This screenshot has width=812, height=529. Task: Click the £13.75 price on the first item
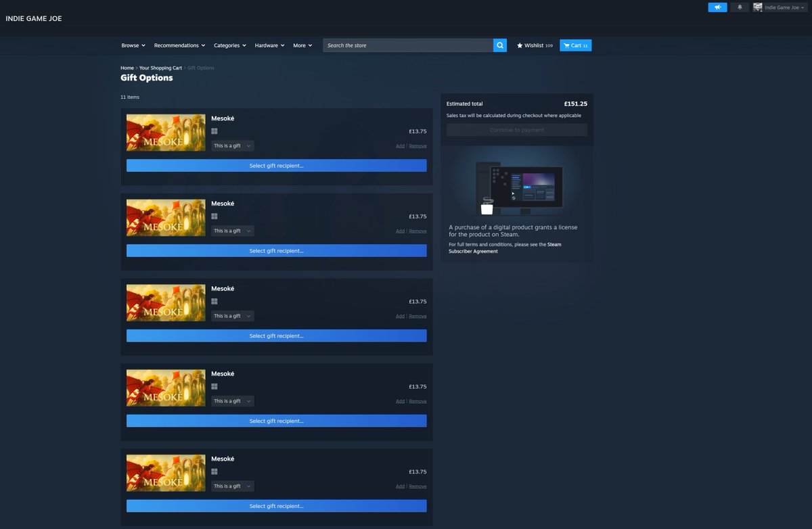tap(418, 131)
